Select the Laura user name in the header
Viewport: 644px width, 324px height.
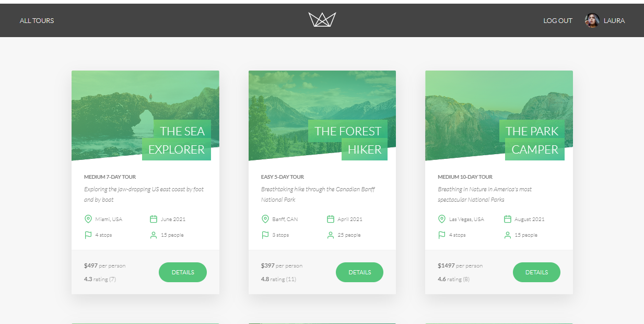point(614,20)
